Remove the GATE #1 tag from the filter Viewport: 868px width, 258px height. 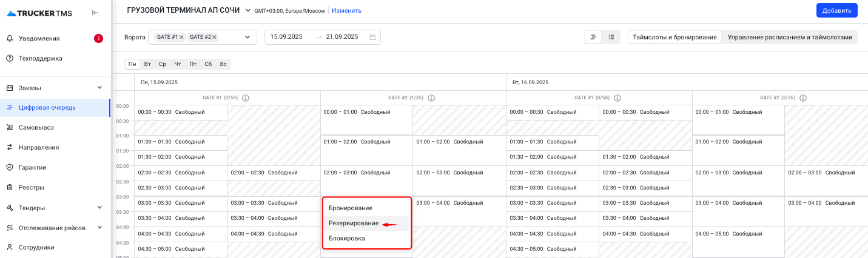181,37
